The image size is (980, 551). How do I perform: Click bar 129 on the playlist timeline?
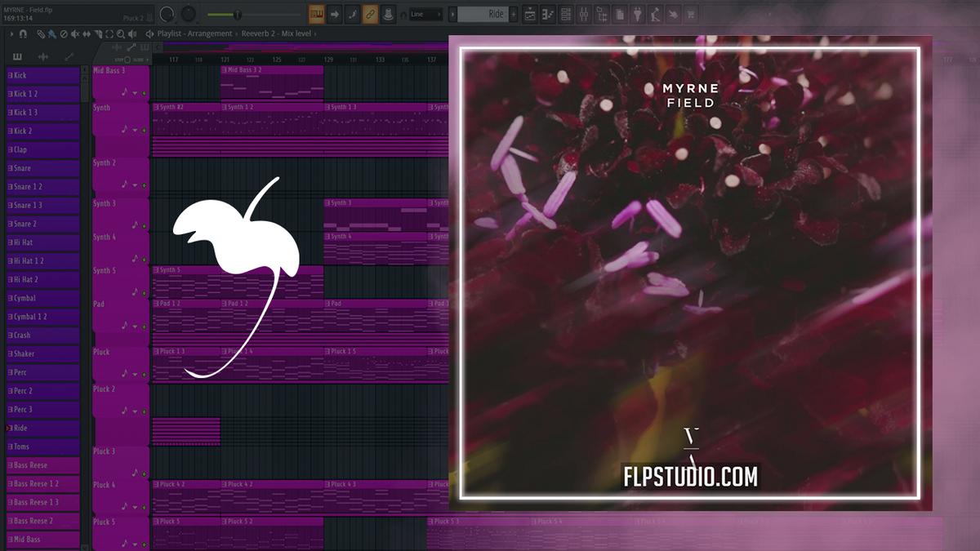328,60
